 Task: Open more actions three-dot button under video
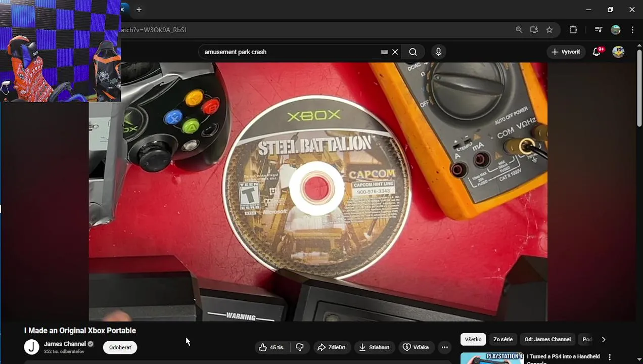444,347
